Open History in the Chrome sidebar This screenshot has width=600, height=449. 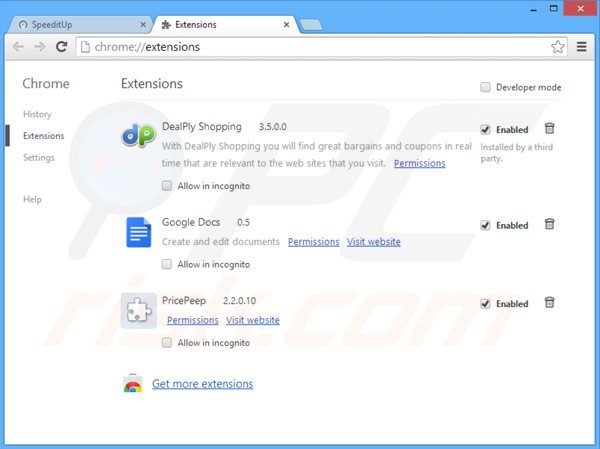coord(37,114)
